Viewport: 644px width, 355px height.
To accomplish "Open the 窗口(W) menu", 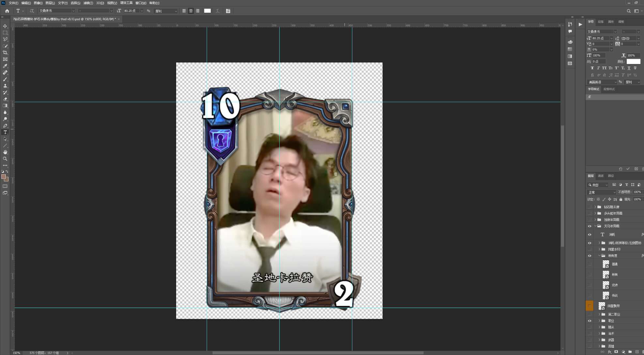I will (x=141, y=3).
